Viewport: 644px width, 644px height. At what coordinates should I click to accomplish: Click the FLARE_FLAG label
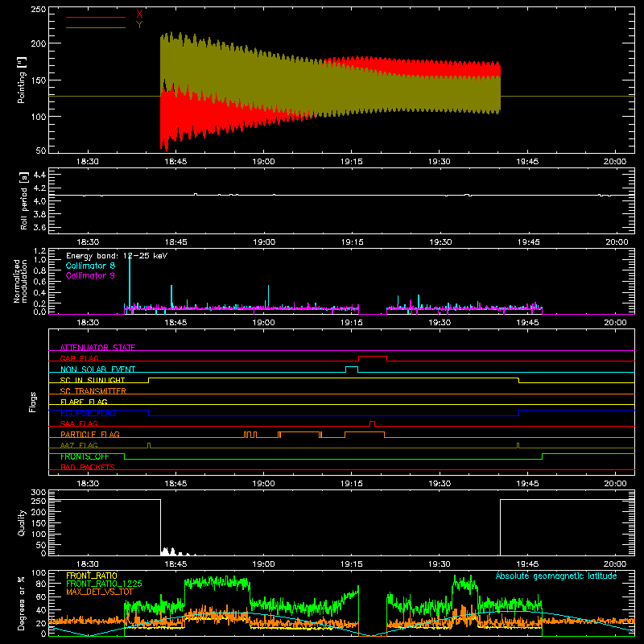click(x=84, y=402)
